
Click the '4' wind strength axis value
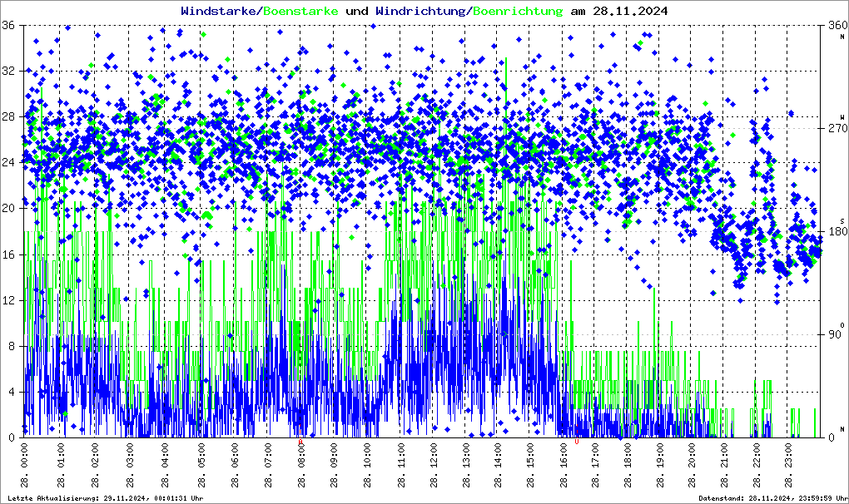[x=12, y=392]
